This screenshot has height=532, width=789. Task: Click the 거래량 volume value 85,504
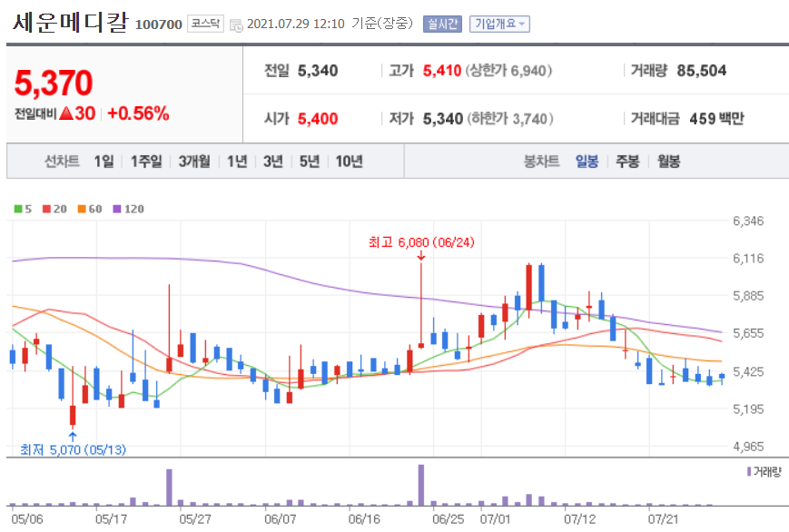702,71
